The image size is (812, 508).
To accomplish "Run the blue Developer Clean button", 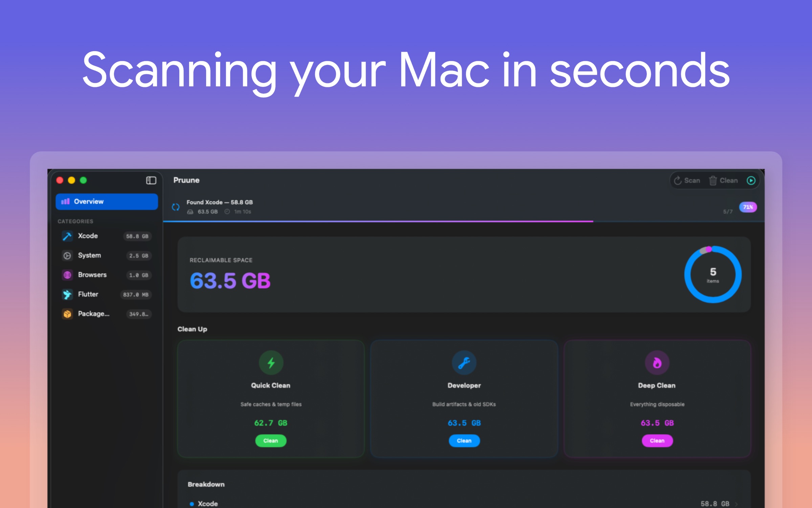I will (464, 441).
